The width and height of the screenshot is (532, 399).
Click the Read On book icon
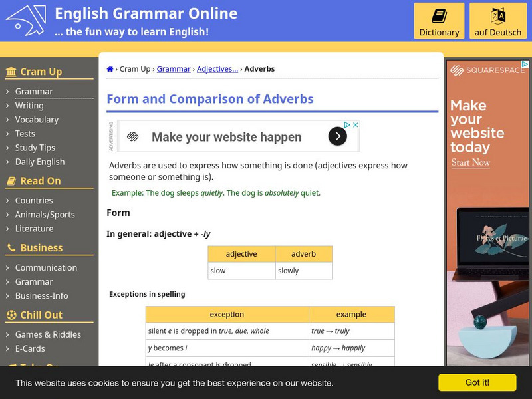(11, 181)
